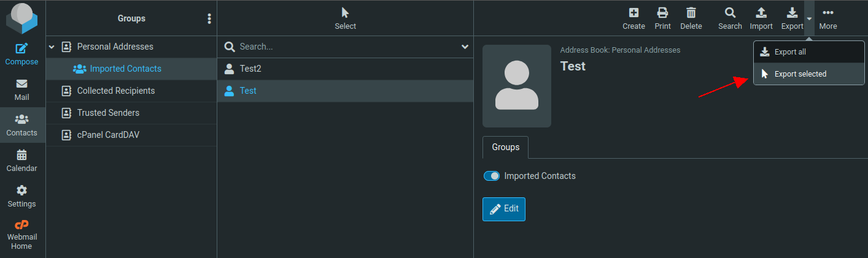The image size is (868, 258).
Task: Switch to the Groups tab
Action: [x=506, y=147]
